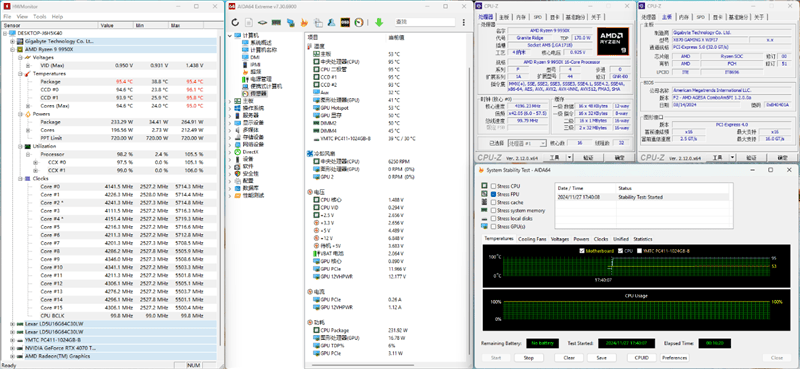Collapse the Temperatures group in HWMonitor
This screenshot has width=800, height=369.
[x=20, y=73]
